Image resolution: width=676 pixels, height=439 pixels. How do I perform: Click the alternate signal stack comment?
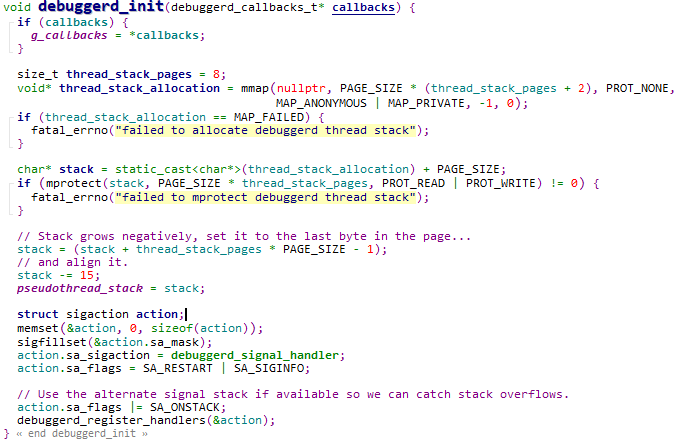click(x=293, y=394)
